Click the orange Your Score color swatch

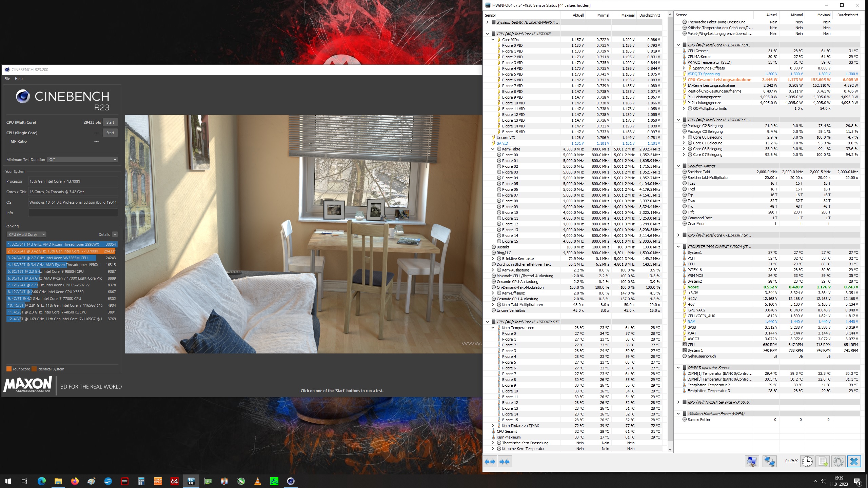click(9, 369)
